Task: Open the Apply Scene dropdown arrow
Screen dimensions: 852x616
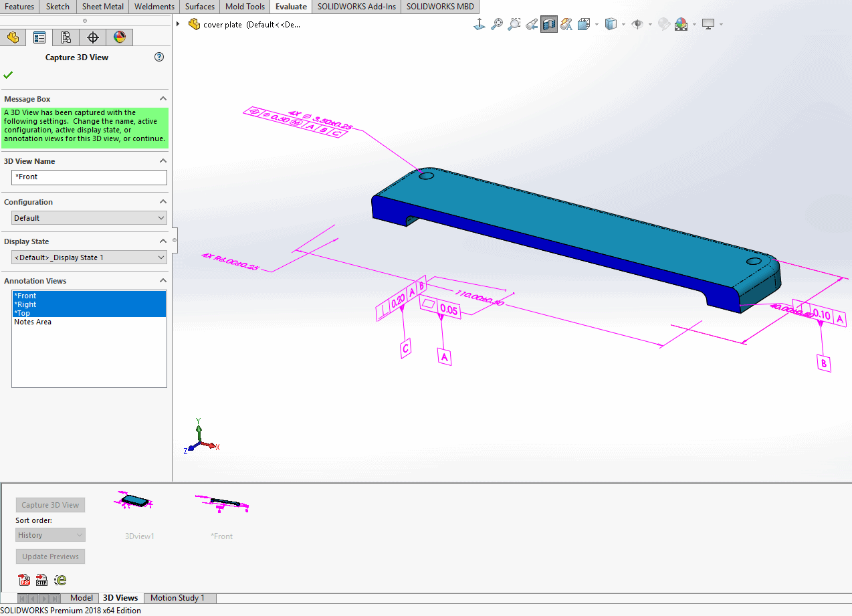Action: tap(694, 25)
